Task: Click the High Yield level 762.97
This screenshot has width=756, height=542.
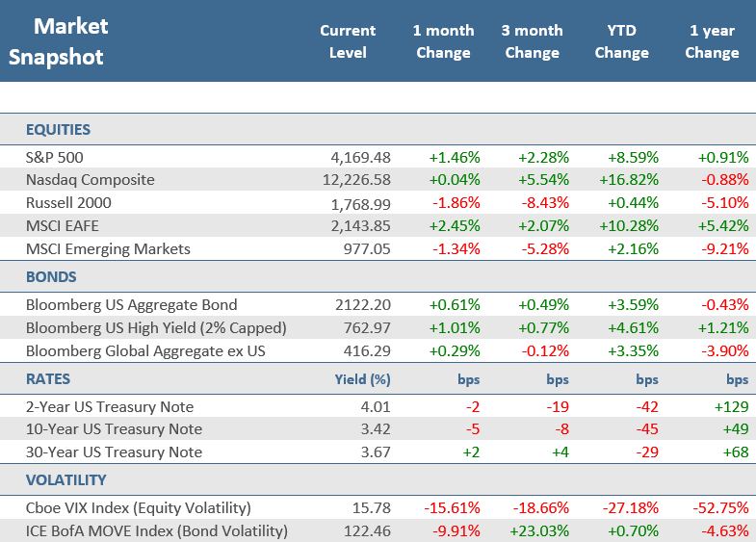Action: [x=367, y=328]
